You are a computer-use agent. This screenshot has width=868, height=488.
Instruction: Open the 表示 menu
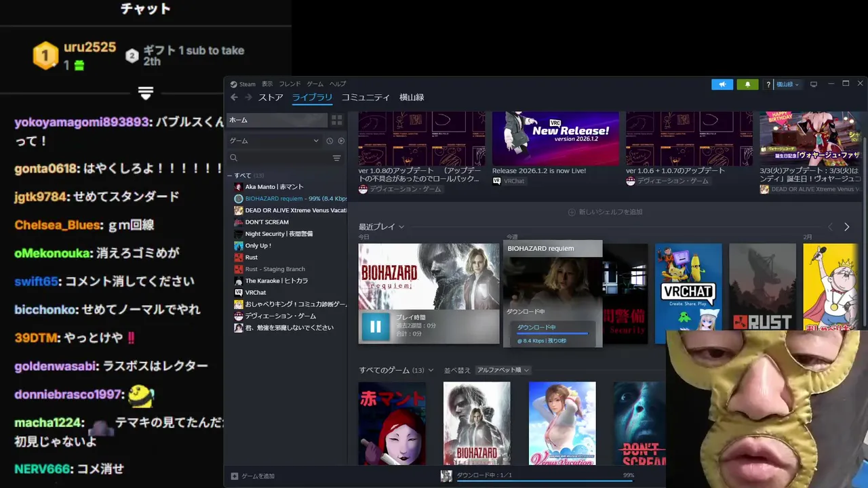(267, 84)
